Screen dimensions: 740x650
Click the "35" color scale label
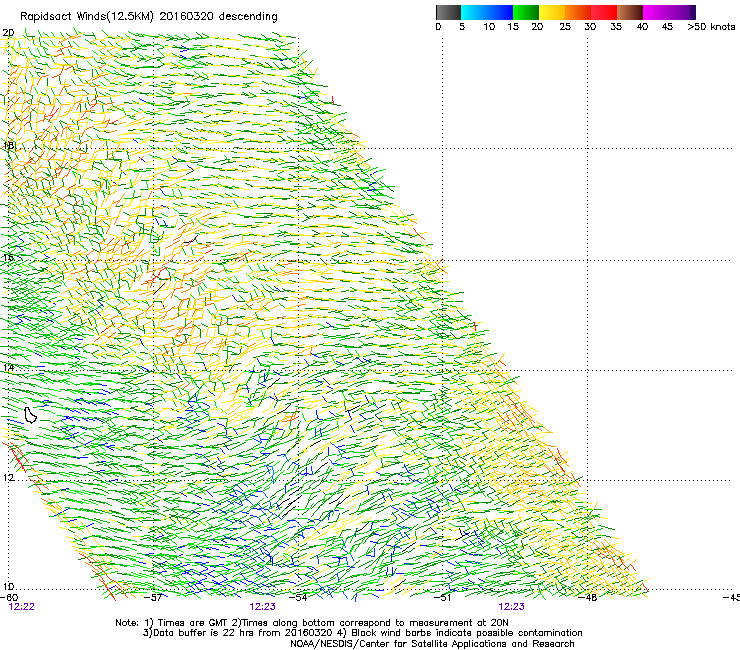pyautogui.click(x=616, y=26)
